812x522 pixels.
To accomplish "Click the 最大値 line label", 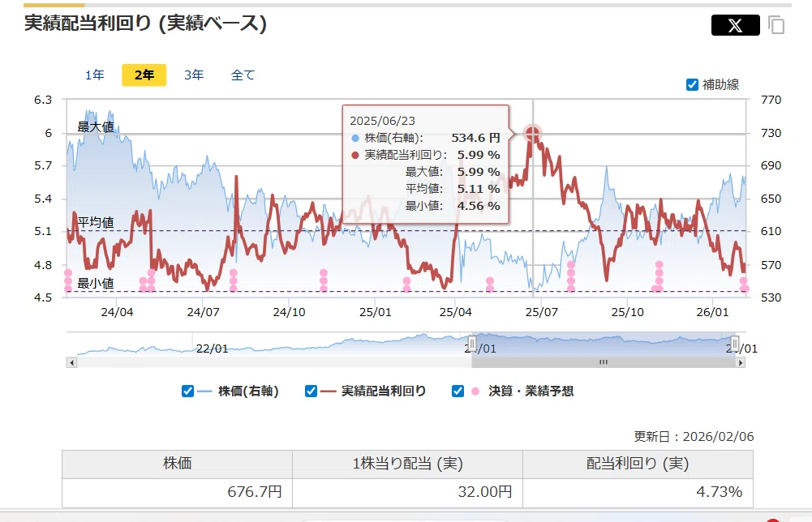I will pos(95,126).
